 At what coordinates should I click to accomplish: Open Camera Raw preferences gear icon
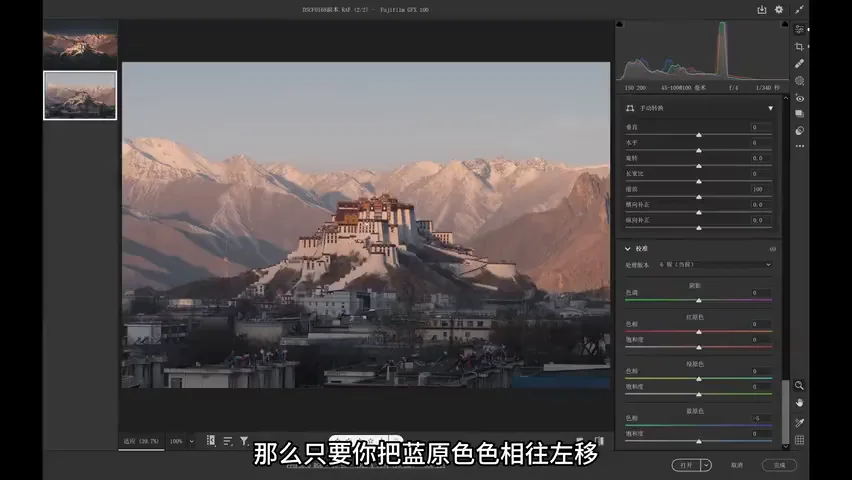[x=779, y=10]
